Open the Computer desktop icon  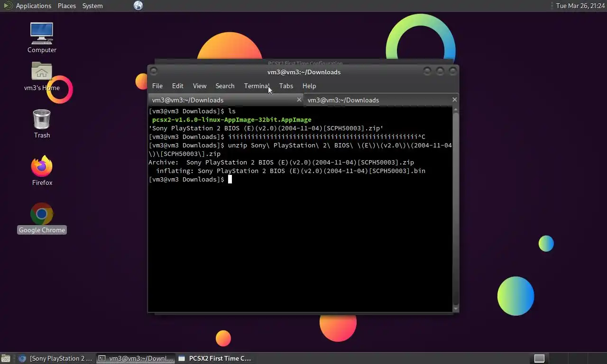pyautogui.click(x=42, y=37)
